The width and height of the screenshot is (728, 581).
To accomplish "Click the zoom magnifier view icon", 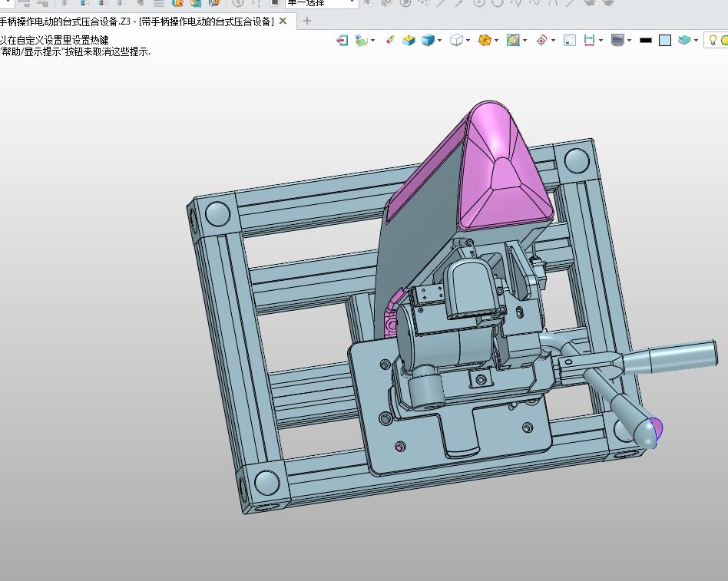I will click(x=513, y=41).
